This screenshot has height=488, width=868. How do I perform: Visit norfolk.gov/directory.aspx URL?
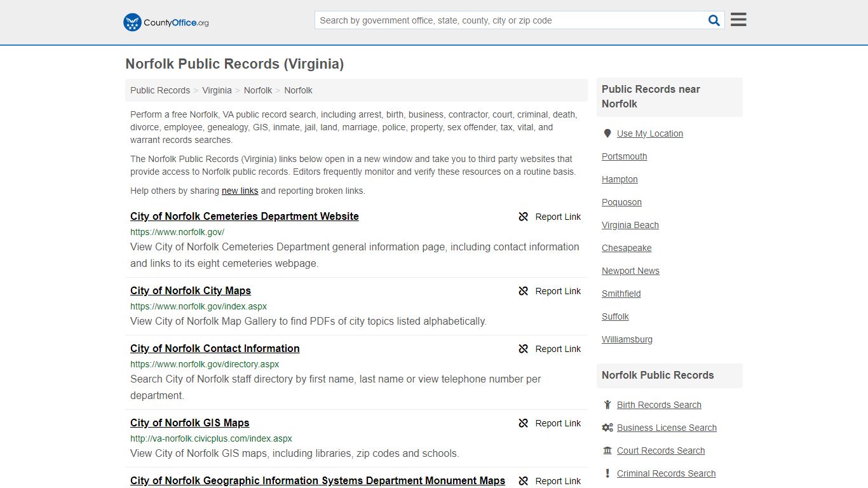tap(205, 364)
